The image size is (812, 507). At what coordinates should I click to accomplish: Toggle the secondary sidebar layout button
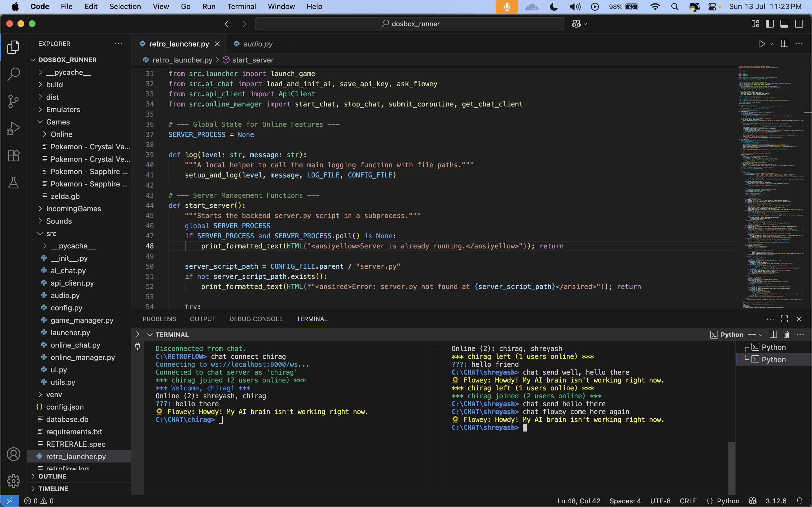point(799,24)
